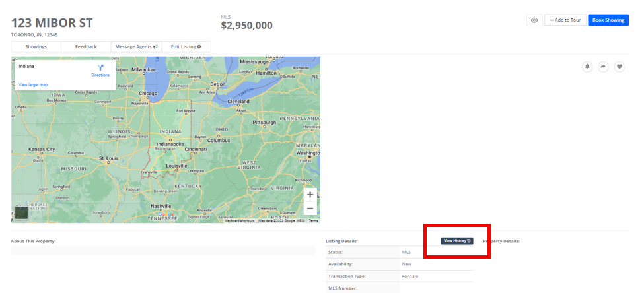The width and height of the screenshot is (644, 293).
Task: Switch map to satellite thumbnail
Action: pyautogui.click(x=21, y=212)
